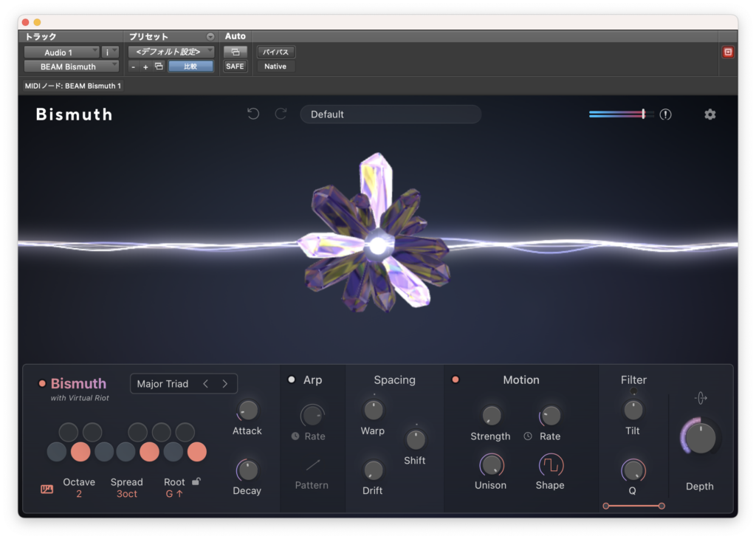The height and width of the screenshot is (539, 756).
Task: Click the Arp Rate knob
Action: pos(312,415)
